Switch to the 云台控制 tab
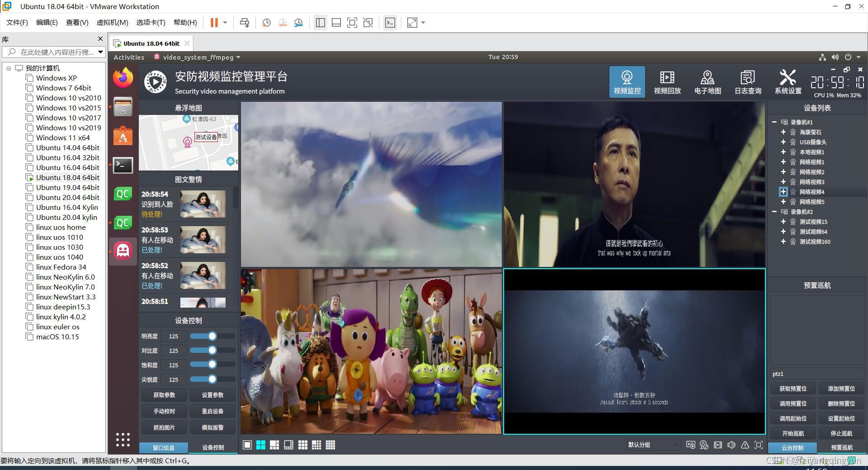This screenshot has width=868, height=470. pyautogui.click(x=793, y=447)
